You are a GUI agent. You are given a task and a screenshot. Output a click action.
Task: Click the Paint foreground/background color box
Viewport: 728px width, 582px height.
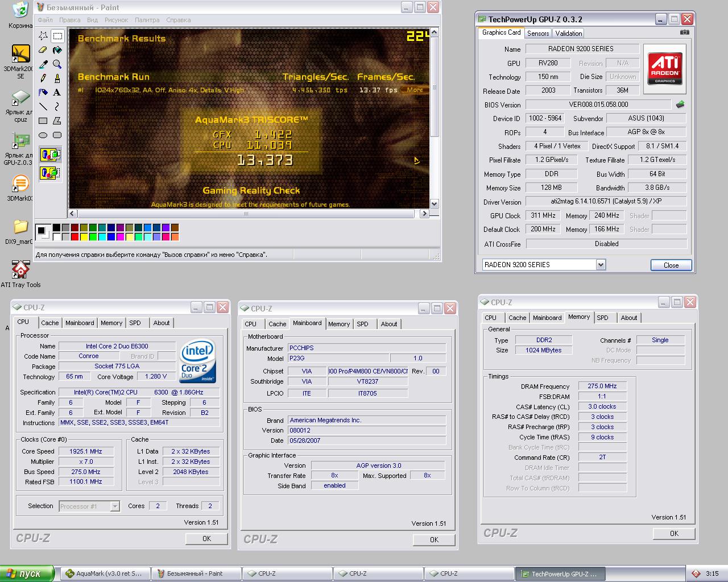(x=43, y=232)
